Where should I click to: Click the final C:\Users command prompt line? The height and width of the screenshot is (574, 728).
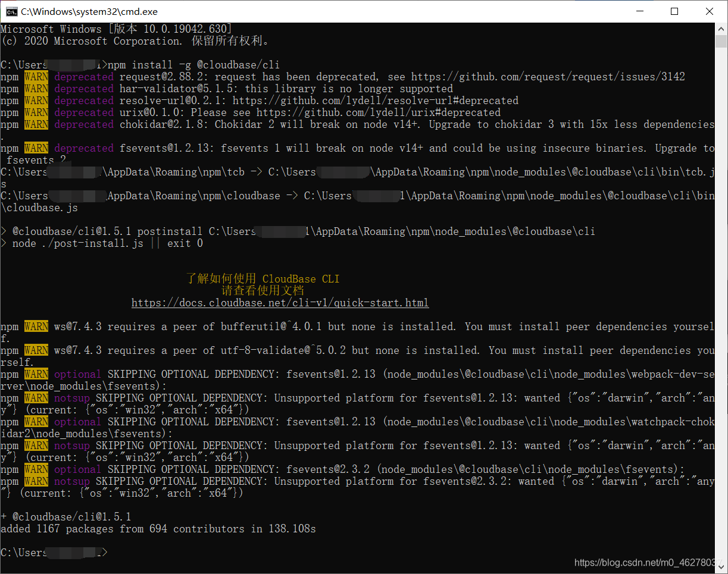pos(54,553)
